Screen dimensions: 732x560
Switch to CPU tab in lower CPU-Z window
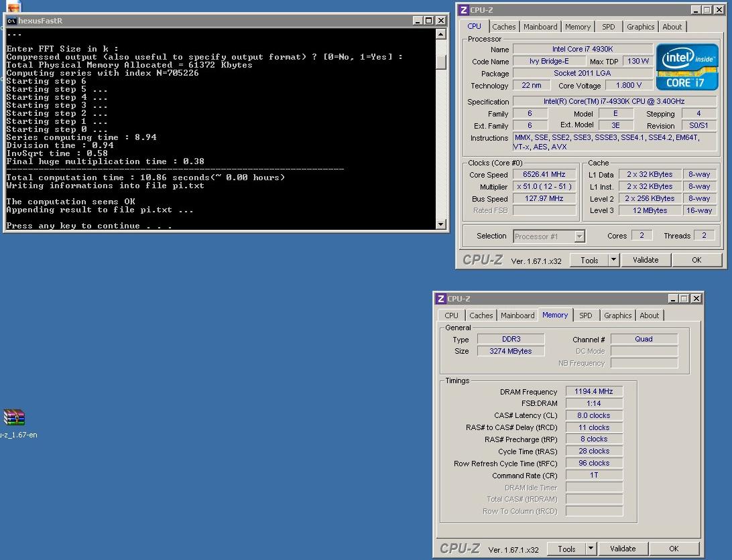click(451, 316)
